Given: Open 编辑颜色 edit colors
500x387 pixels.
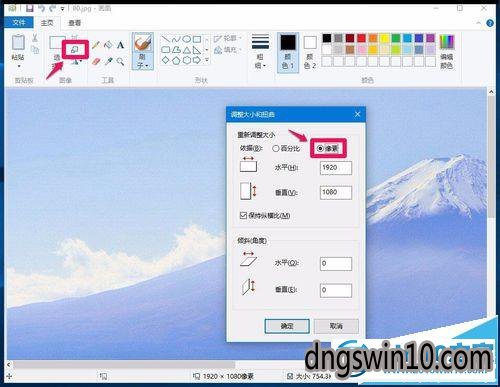Looking at the screenshot, I should pyautogui.click(x=447, y=52).
